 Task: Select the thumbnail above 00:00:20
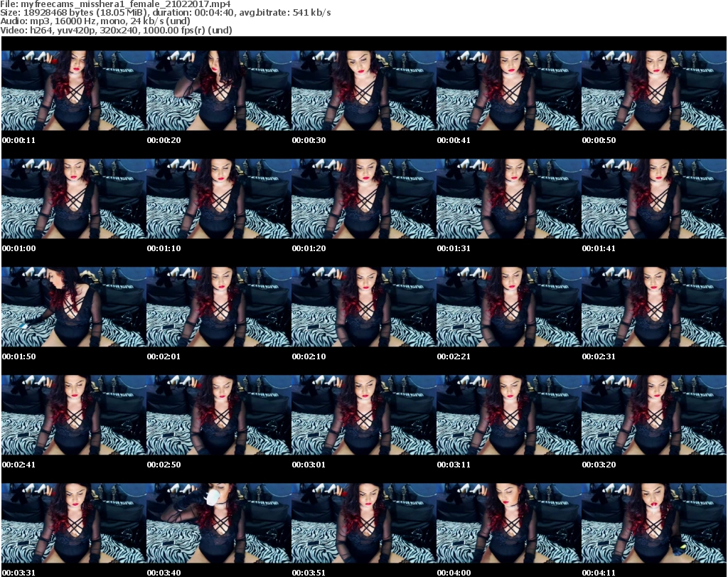point(219,90)
